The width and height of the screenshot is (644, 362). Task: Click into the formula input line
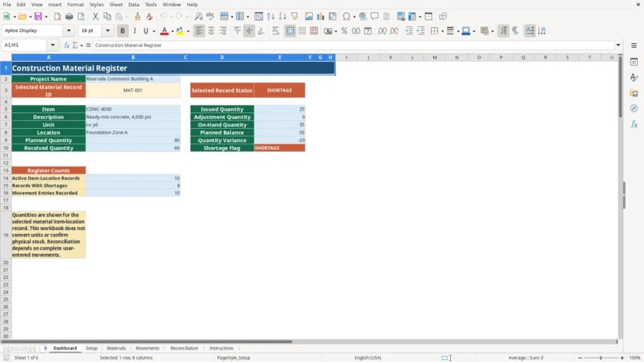353,45
